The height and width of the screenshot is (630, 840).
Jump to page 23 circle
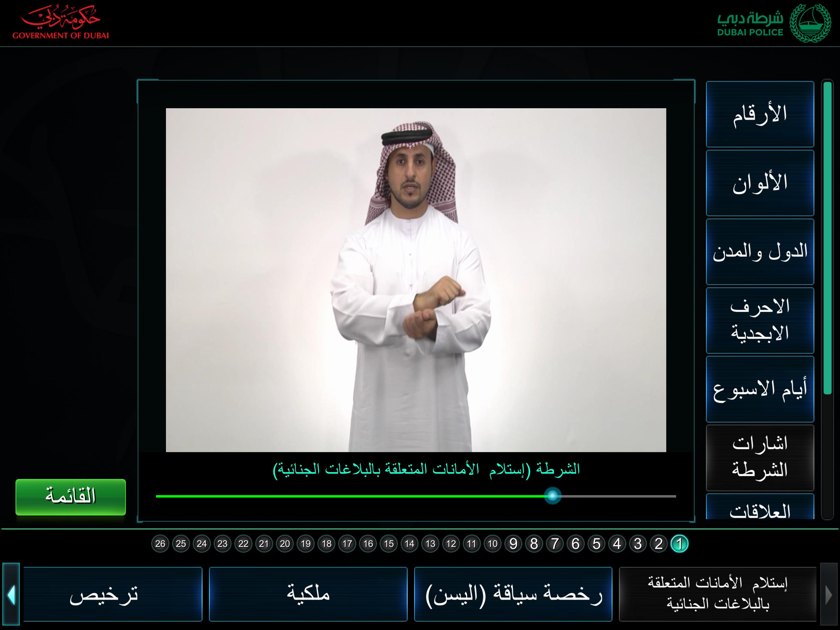[x=223, y=544]
